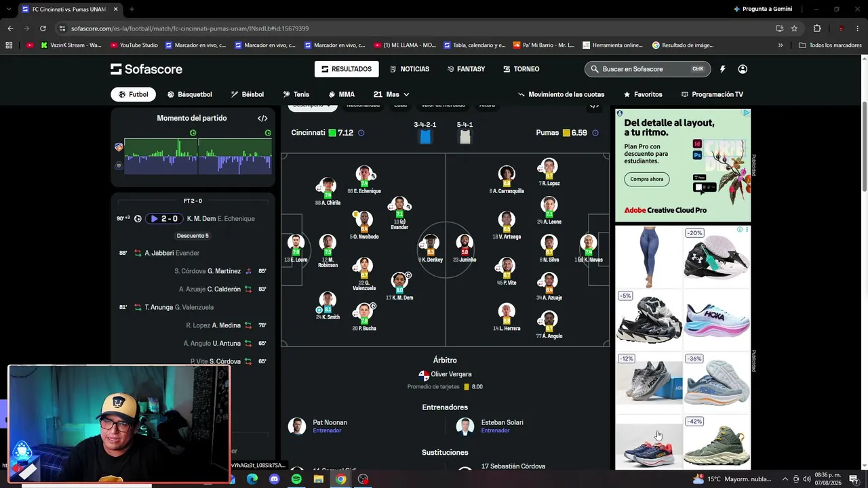Image resolution: width=868 pixels, height=488 pixels.
Task: Play the 2-0 goal video highlight
Action: coord(163,219)
